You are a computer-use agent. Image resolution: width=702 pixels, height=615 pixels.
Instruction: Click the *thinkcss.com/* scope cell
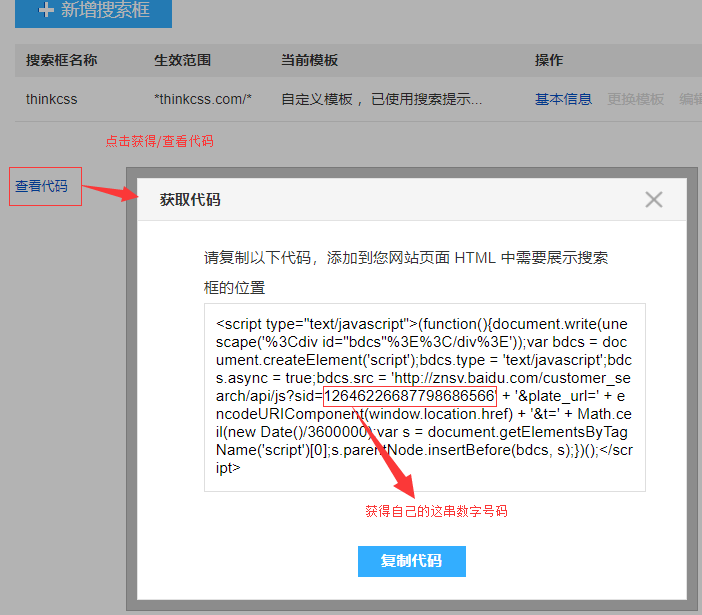pyautogui.click(x=203, y=99)
